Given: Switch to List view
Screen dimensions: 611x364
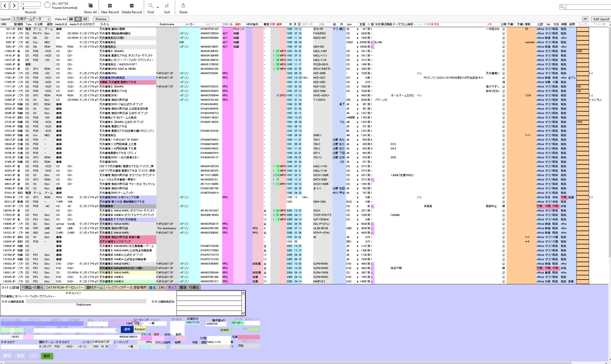Looking at the screenshot, I should point(78,19).
